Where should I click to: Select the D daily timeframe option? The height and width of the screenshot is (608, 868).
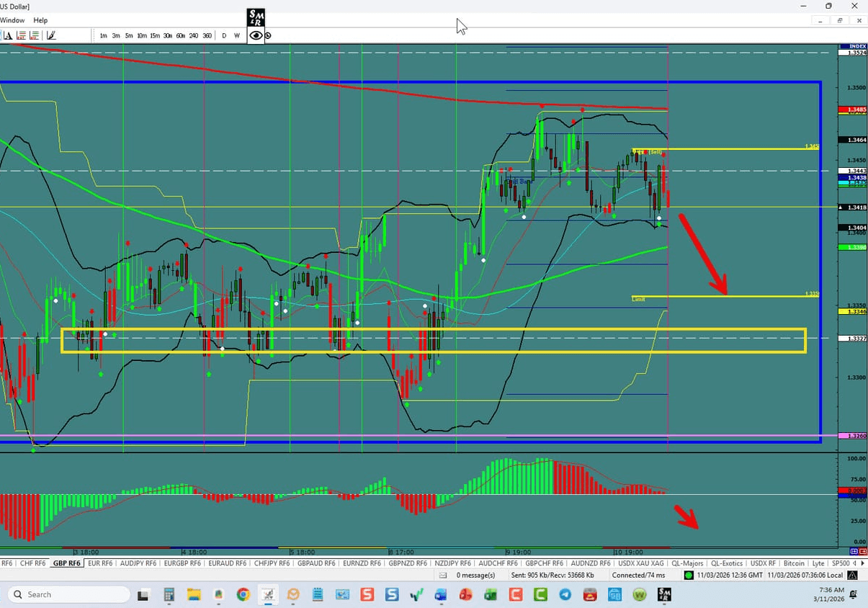224,35
